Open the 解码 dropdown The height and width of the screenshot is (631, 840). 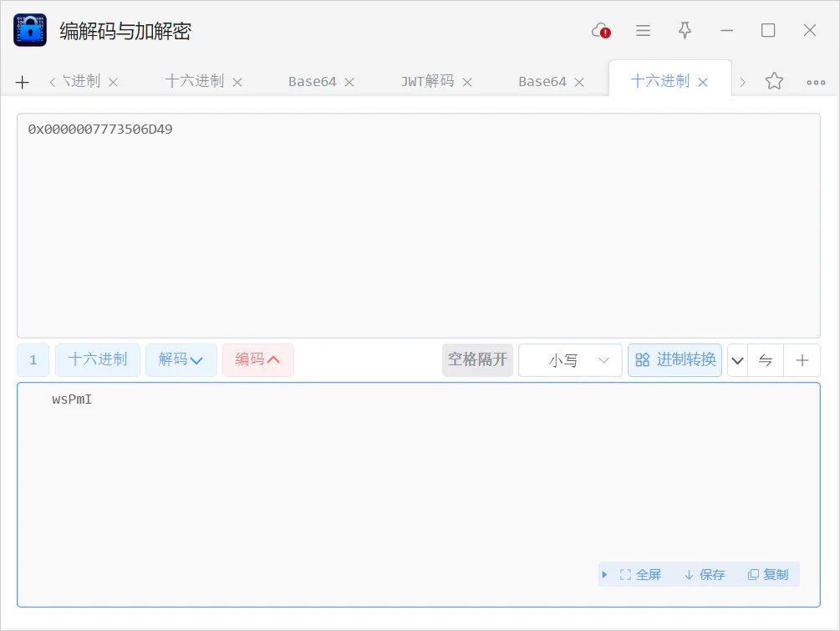[181, 360]
